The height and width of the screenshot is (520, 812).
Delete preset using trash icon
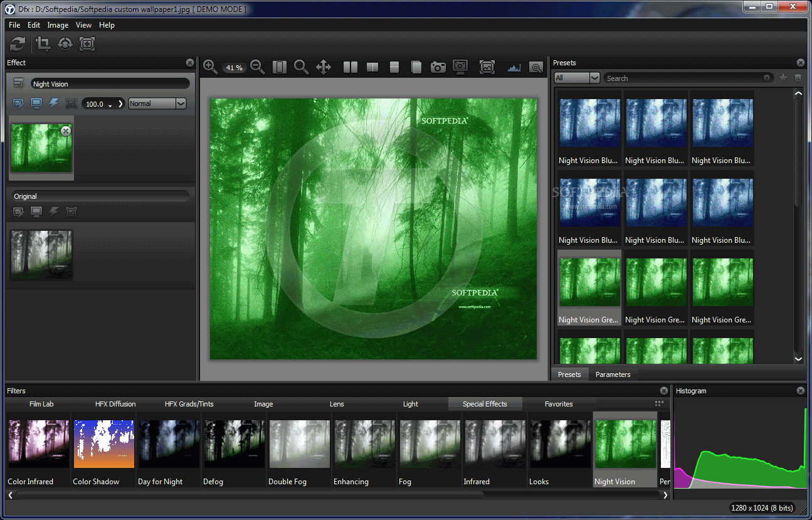pos(798,78)
